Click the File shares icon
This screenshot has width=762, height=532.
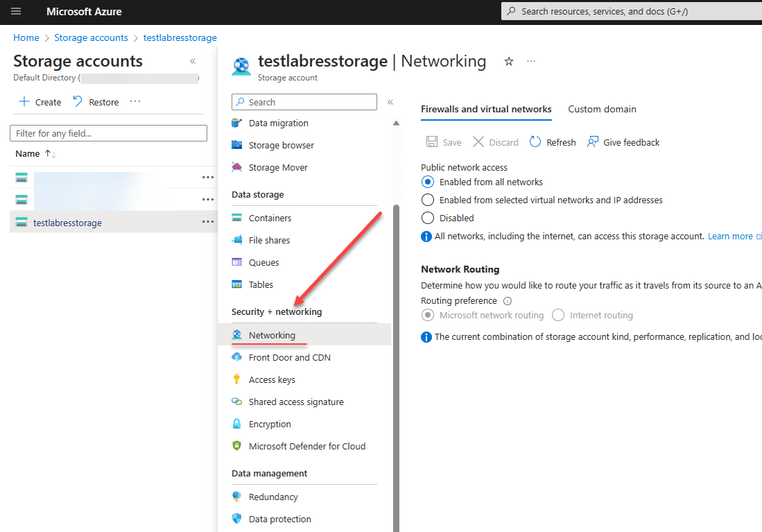coord(237,240)
